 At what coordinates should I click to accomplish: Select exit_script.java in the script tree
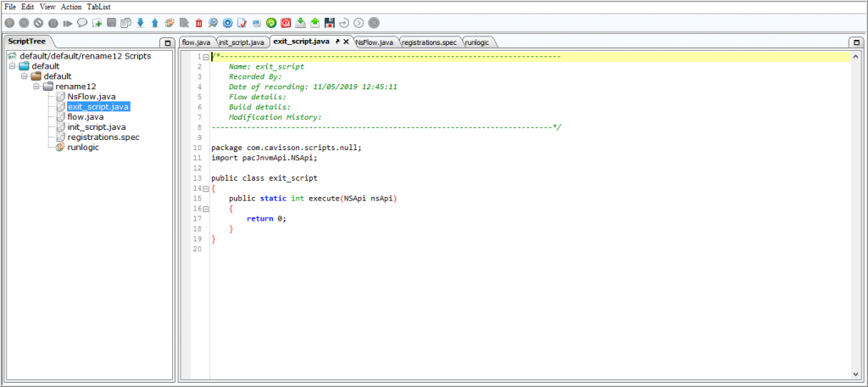[98, 106]
